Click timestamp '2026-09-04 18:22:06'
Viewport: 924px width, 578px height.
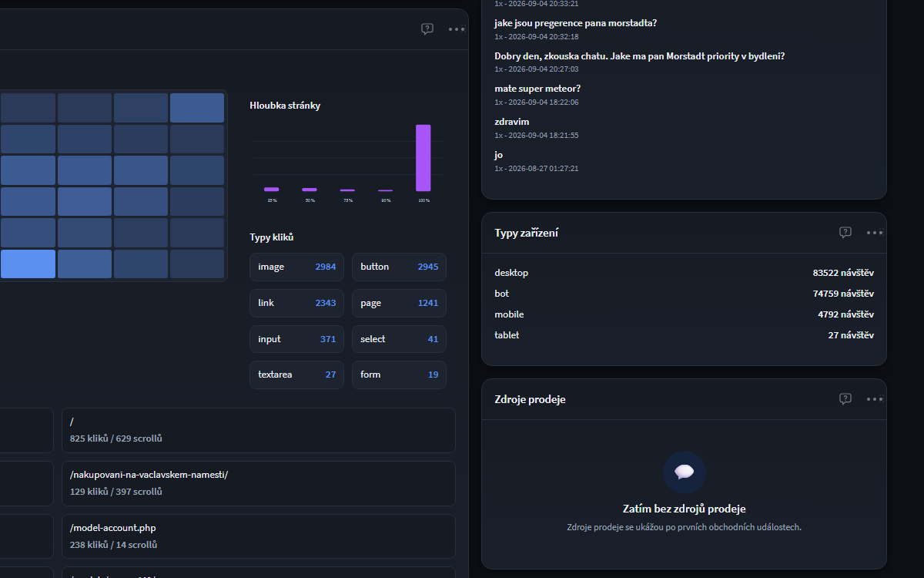(x=542, y=102)
